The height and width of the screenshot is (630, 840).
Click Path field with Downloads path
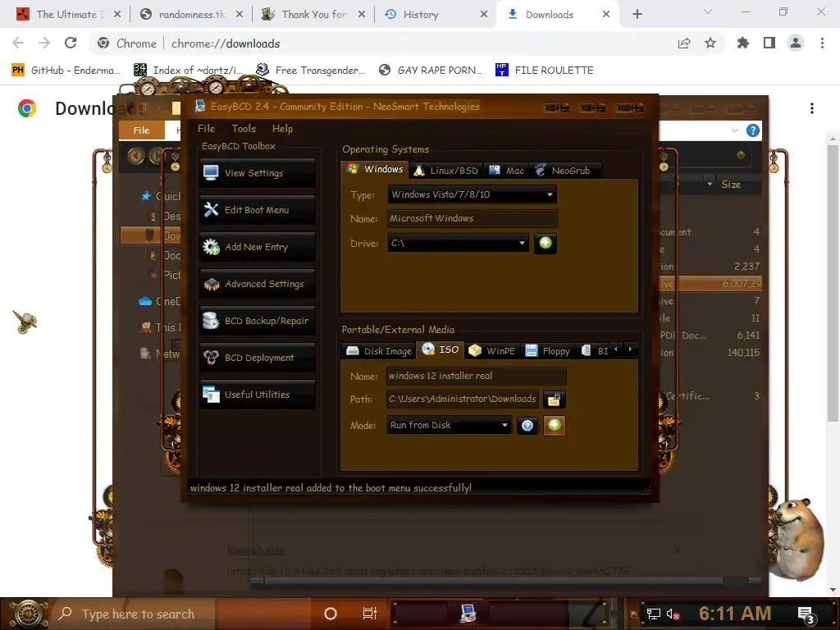click(x=463, y=399)
